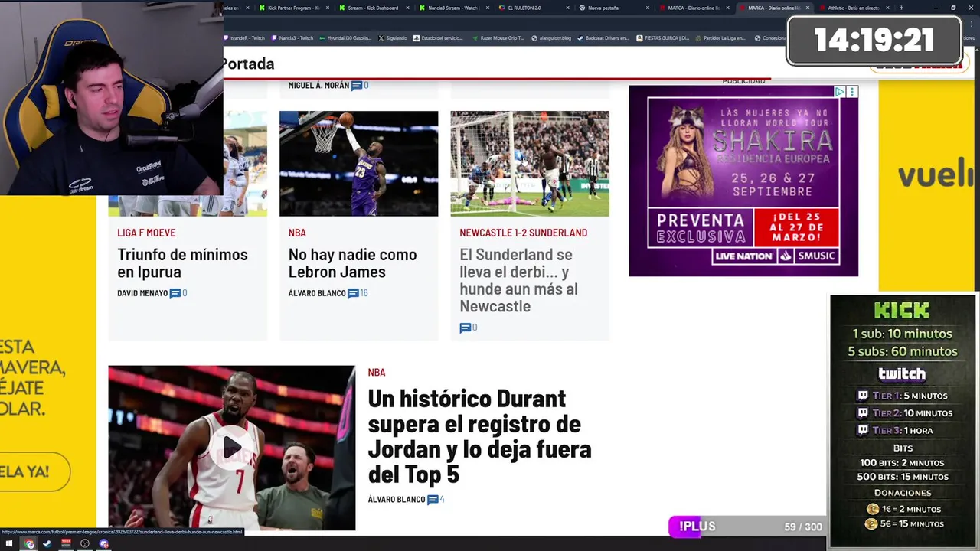Open comments on Sunderland derbi article
The image size is (980, 551).
[469, 328]
